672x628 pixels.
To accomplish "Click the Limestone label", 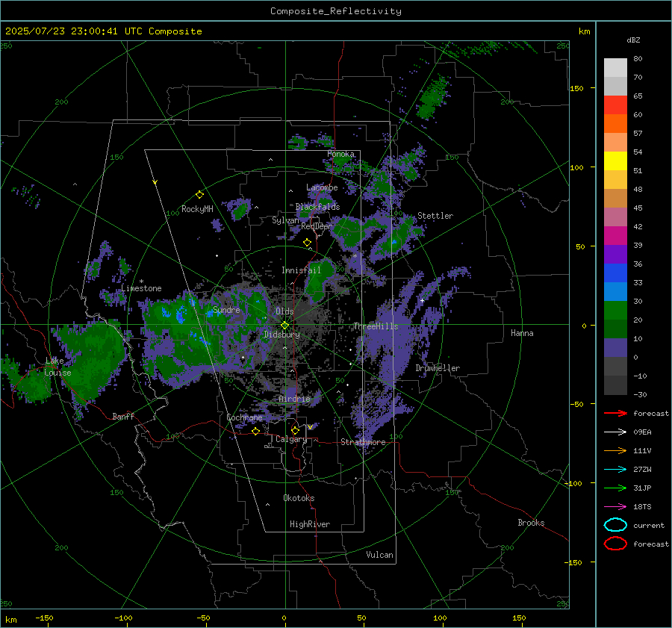I will [x=141, y=288].
